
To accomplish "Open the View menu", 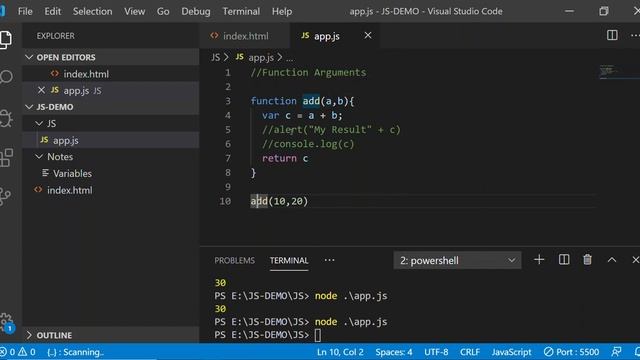I will point(134,11).
